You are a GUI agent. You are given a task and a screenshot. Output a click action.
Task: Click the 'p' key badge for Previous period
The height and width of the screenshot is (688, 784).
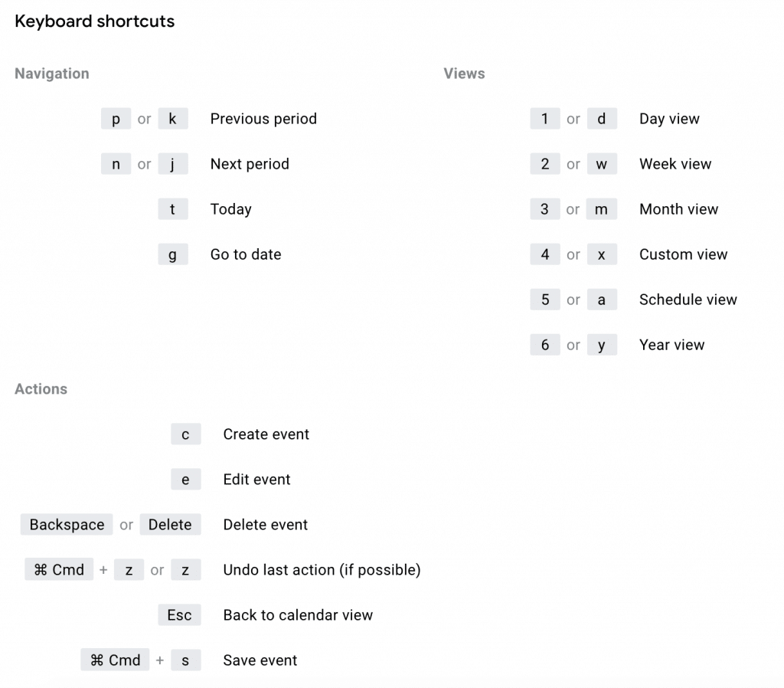click(x=116, y=119)
